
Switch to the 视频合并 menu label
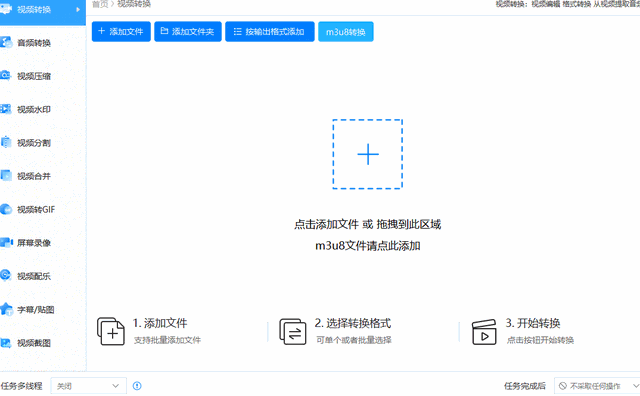pyautogui.click(x=34, y=176)
